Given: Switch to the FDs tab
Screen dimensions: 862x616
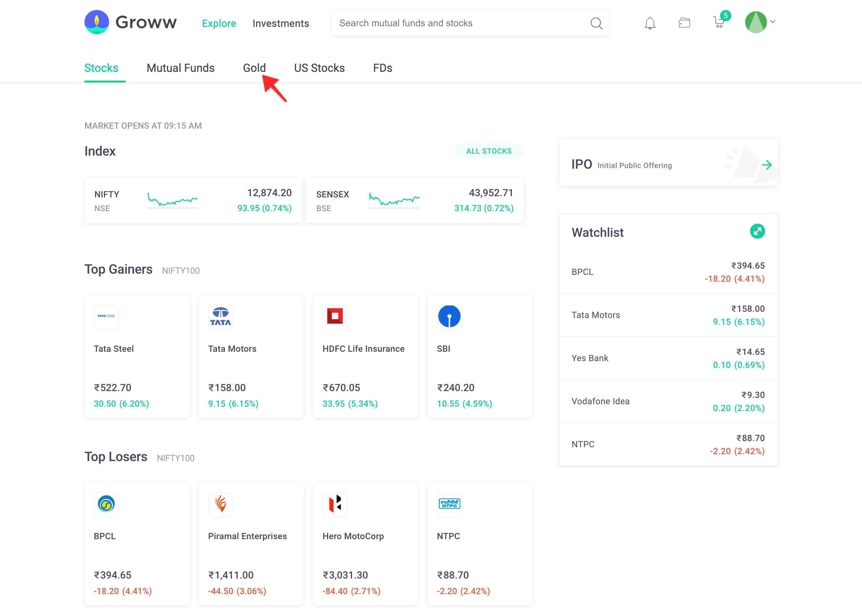Looking at the screenshot, I should coord(383,68).
